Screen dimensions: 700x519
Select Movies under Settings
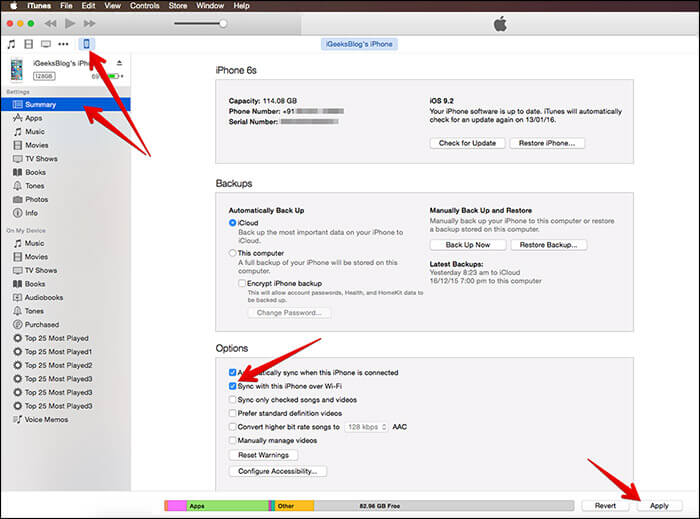coord(66,145)
